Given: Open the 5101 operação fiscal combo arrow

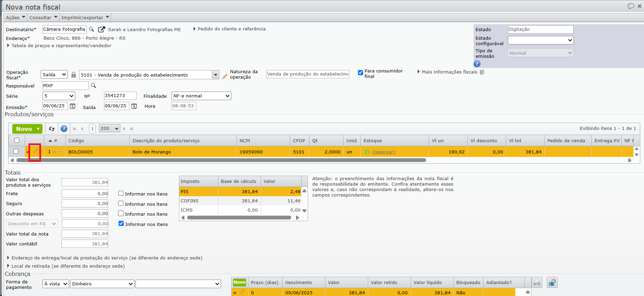Looking at the screenshot, I should tap(216, 75).
